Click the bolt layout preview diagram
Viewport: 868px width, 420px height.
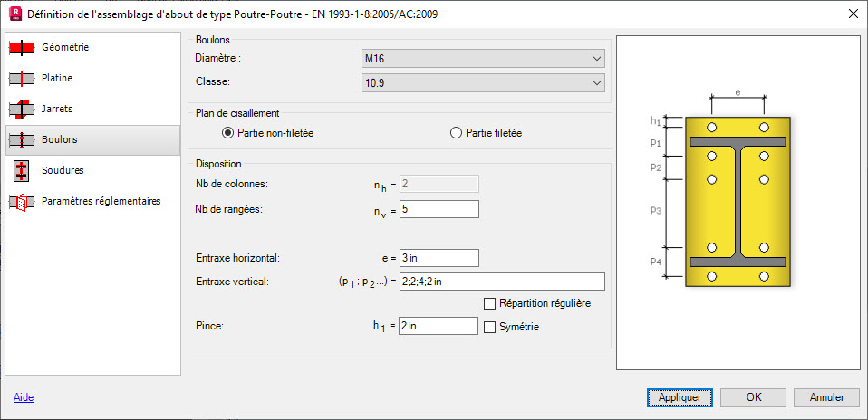738,203
